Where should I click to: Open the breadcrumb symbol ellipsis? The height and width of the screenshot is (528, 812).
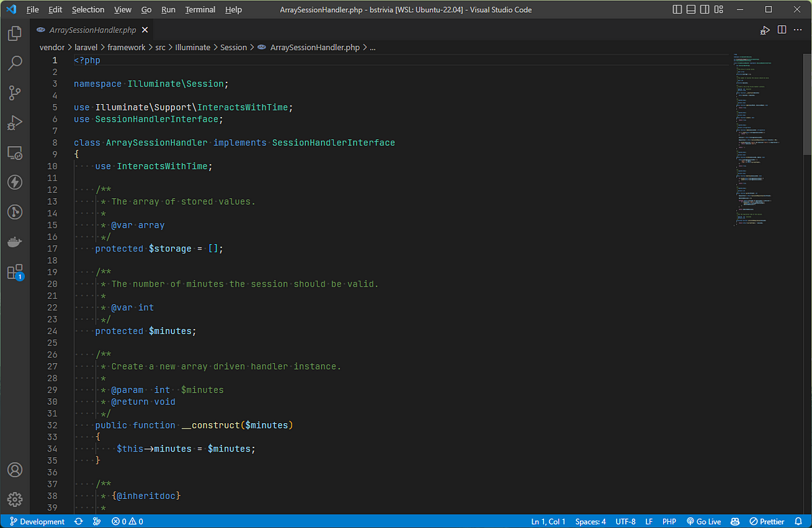372,48
